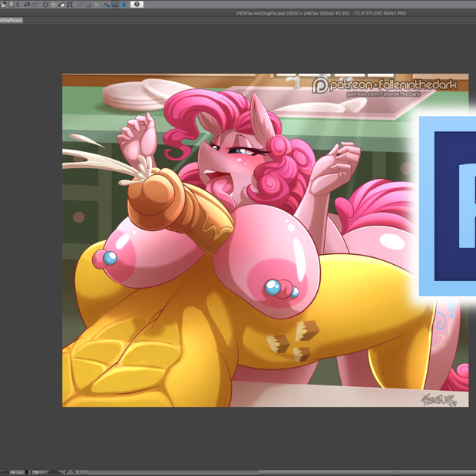Toggle Snap to Ruler in command bar
Image resolution: width=476 pixels, height=476 pixels.
point(107,5)
